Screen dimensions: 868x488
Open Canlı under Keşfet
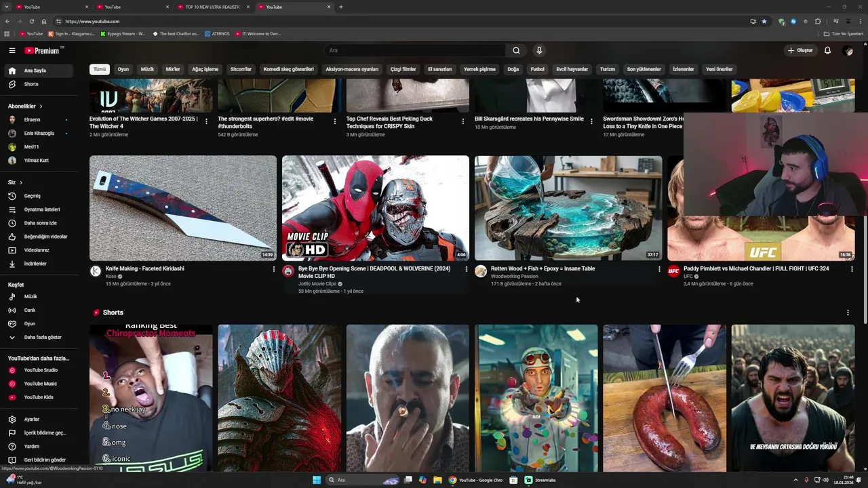(39, 310)
